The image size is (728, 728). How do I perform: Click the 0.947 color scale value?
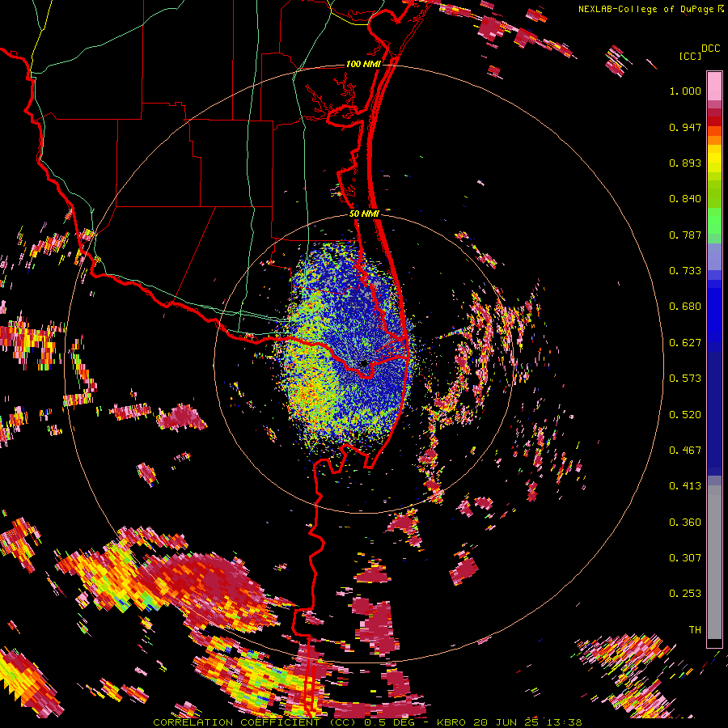pos(685,127)
